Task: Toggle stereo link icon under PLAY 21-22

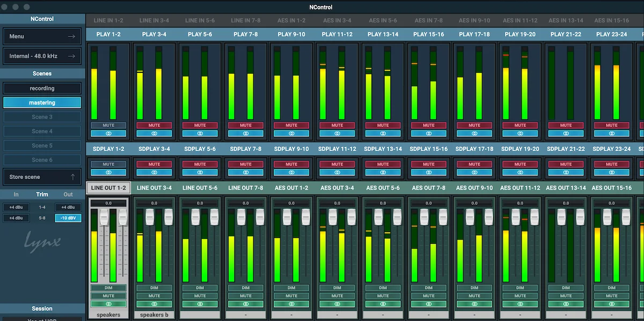Action: point(566,133)
